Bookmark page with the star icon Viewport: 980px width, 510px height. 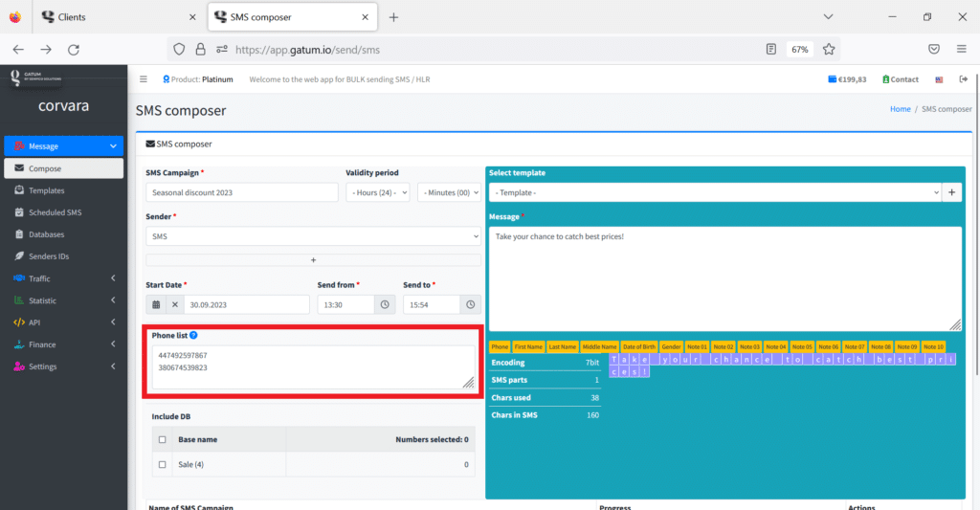pos(829,49)
